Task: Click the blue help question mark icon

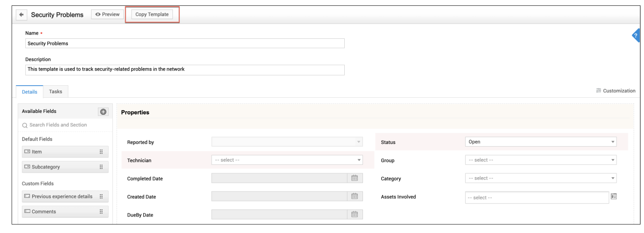Action: click(x=635, y=36)
